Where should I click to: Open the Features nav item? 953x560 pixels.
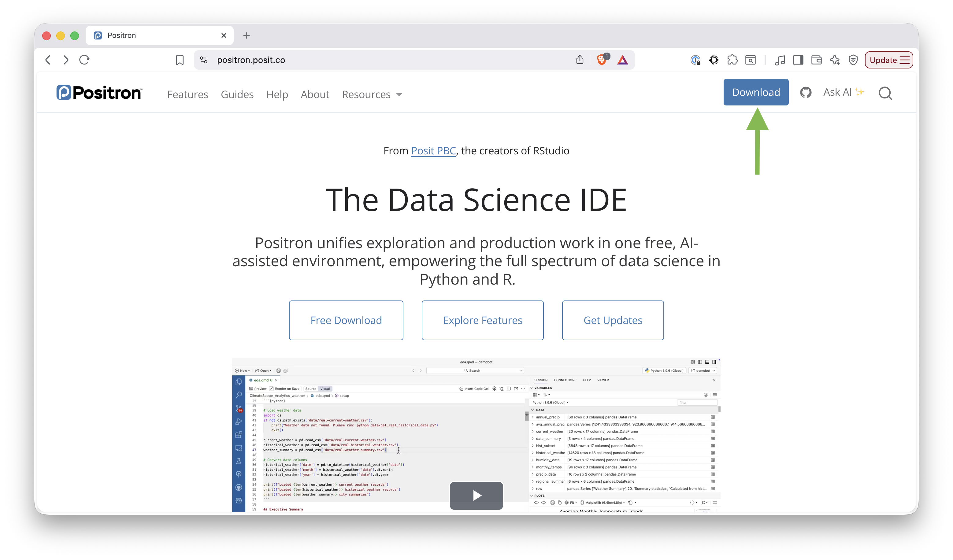click(187, 94)
